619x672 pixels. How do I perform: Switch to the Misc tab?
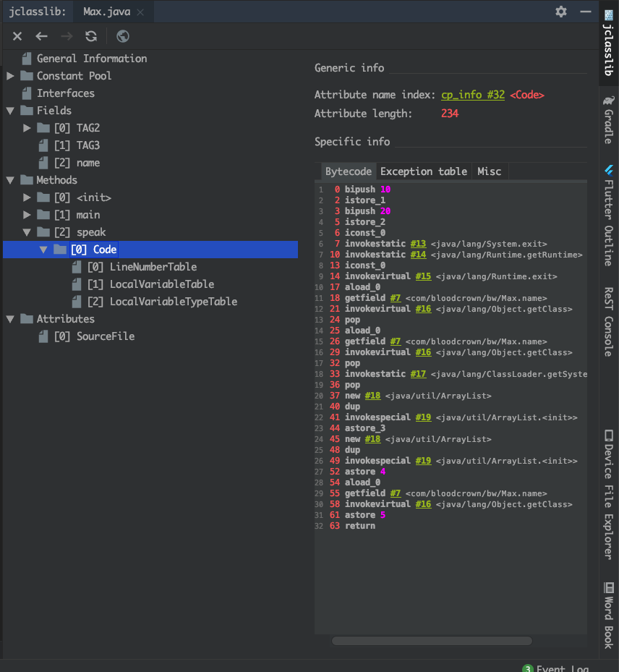click(x=490, y=171)
